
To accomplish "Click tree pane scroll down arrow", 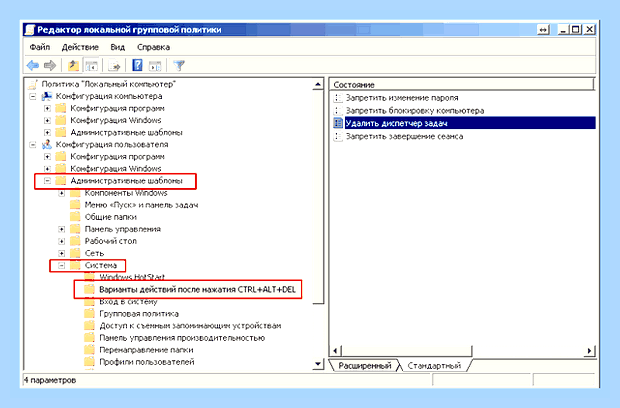I will click(318, 364).
